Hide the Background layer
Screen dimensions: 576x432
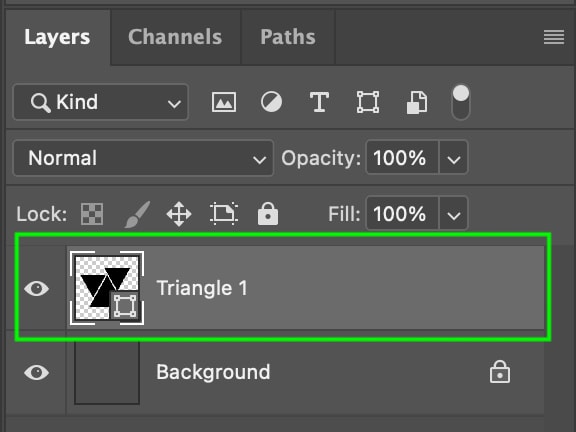36,372
